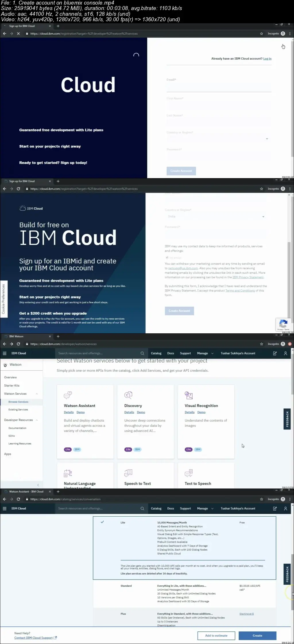Open Support in the IBM Watson window header

[x=185, y=353]
